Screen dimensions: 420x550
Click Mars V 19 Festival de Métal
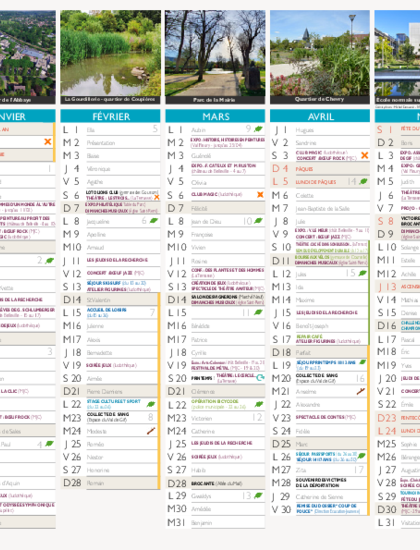[x=226, y=368]
